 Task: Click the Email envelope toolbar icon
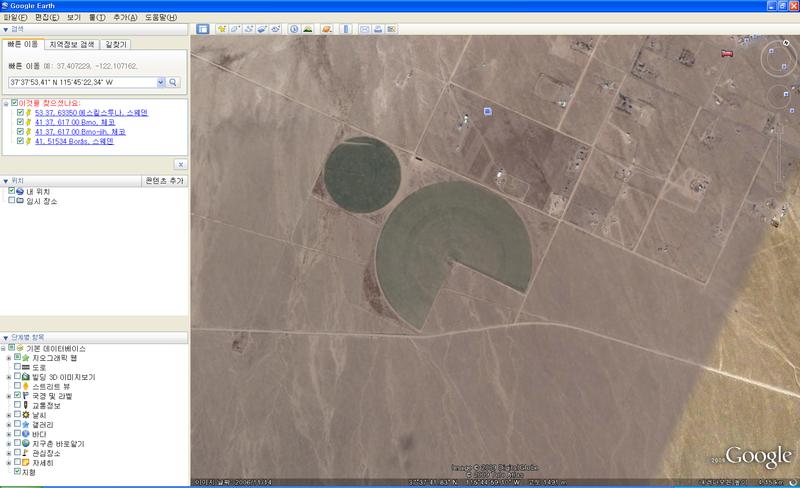[365, 29]
